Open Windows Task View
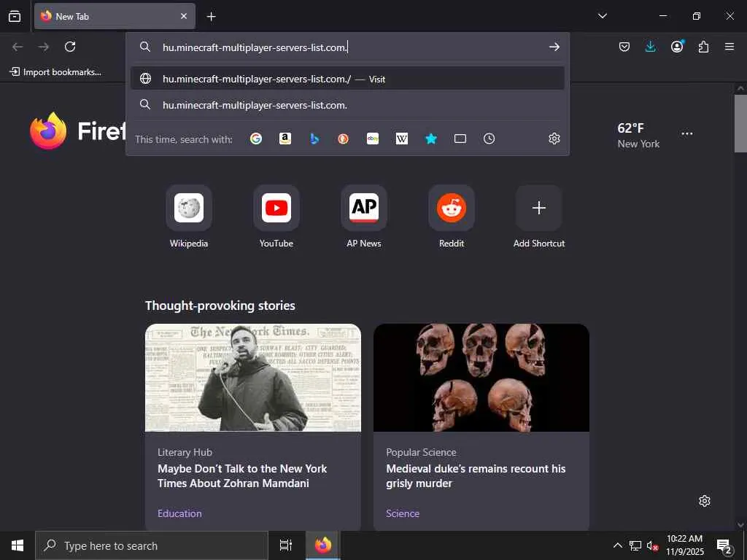 (285, 545)
